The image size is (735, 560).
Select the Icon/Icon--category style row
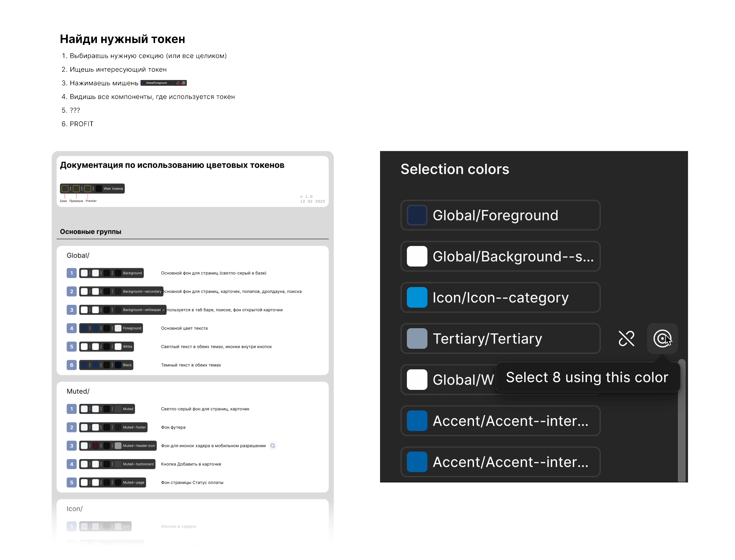pos(500,298)
